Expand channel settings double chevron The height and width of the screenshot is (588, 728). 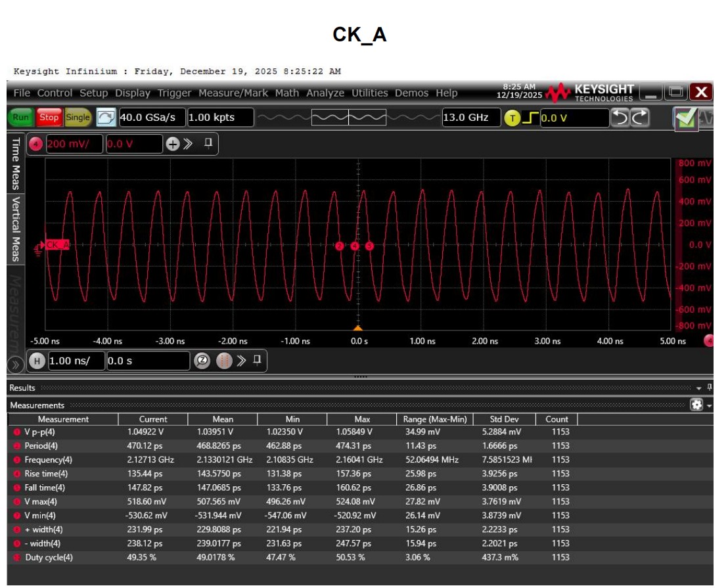pyautogui.click(x=188, y=144)
